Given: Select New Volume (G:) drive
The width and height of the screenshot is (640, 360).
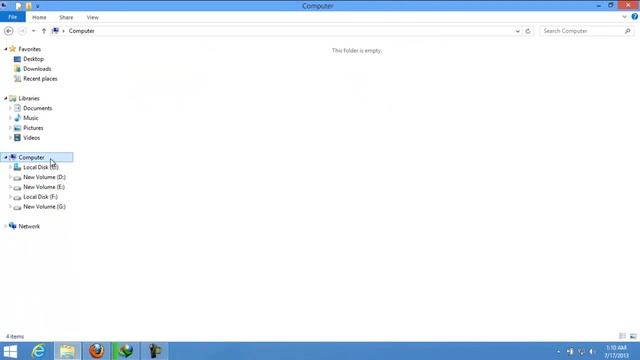Looking at the screenshot, I should (x=44, y=207).
